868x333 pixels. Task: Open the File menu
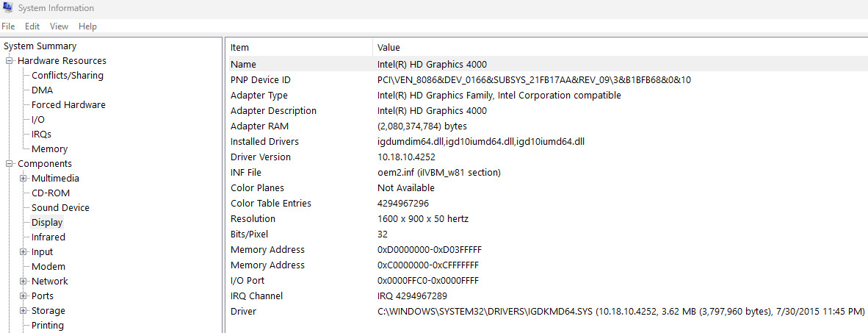point(8,26)
